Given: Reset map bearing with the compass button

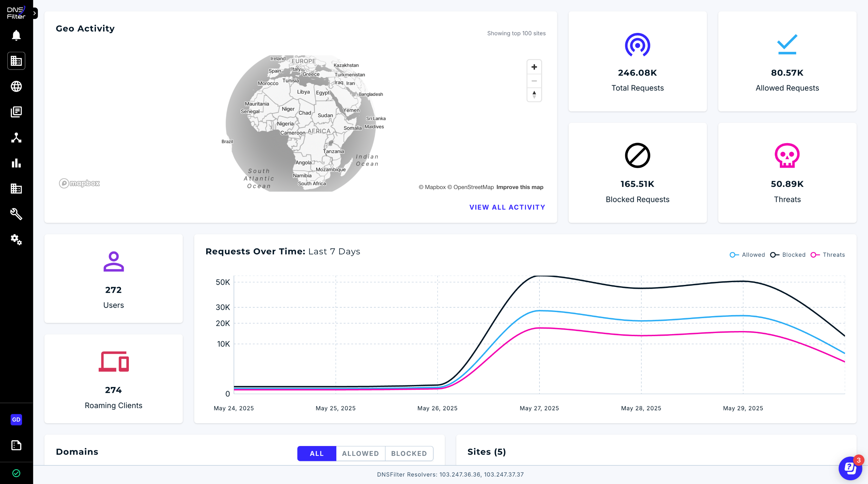Looking at the screenshot, I should [x=534, y=95].
